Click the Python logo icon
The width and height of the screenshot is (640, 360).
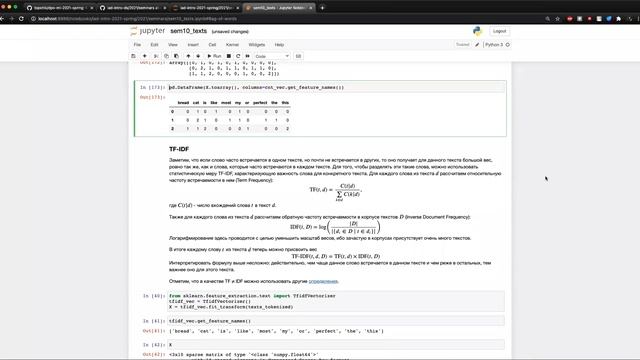pyautogui.click(x=477, y=31)
